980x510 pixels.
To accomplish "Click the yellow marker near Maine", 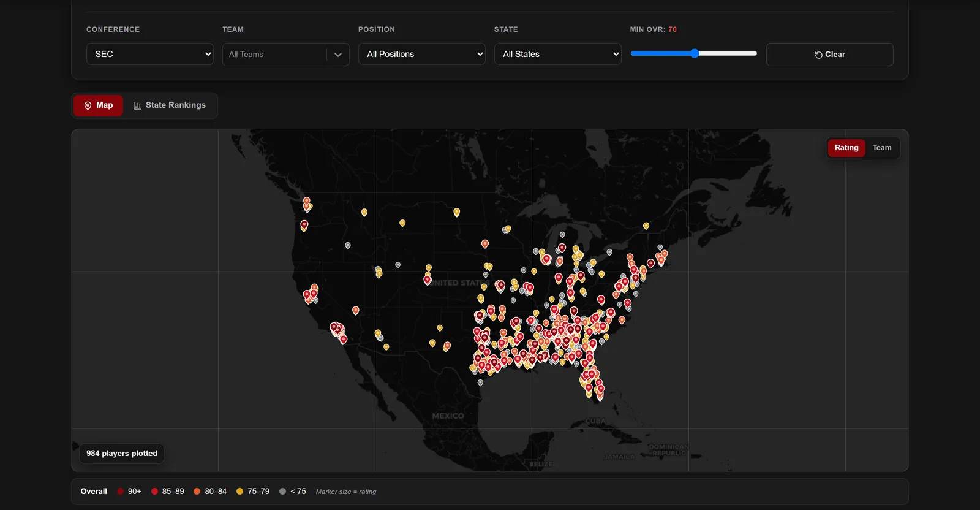I will pyautogui.click(x=646, y=226).
